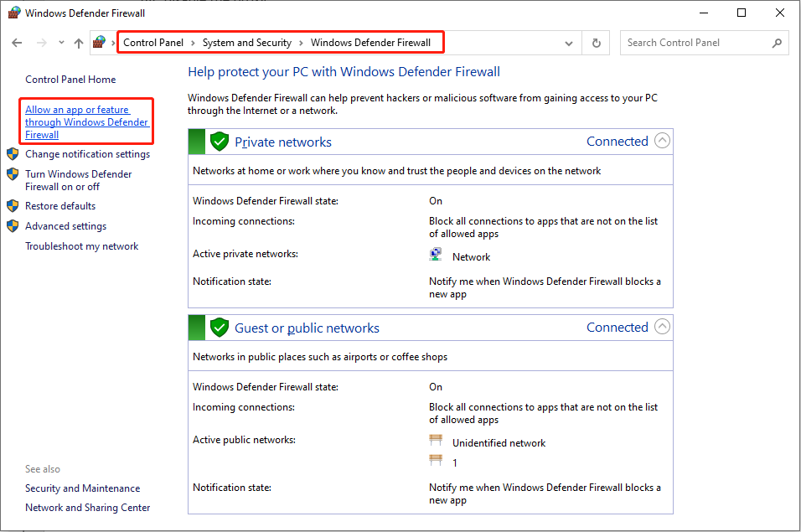Expand chevron after Control Panel breadcrumb
This screenshot has width=801, height=532.
click(x=193, y=43)
